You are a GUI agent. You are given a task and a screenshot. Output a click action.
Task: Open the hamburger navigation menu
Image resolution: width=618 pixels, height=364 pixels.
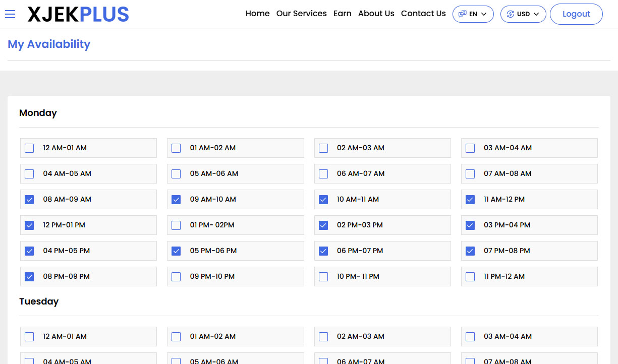pos(10,14)
